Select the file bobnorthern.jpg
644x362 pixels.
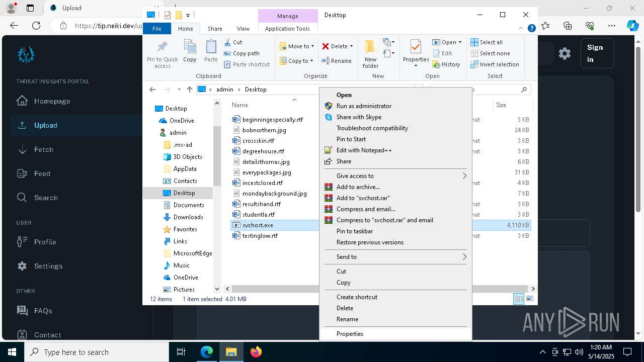tap(260, 130)
